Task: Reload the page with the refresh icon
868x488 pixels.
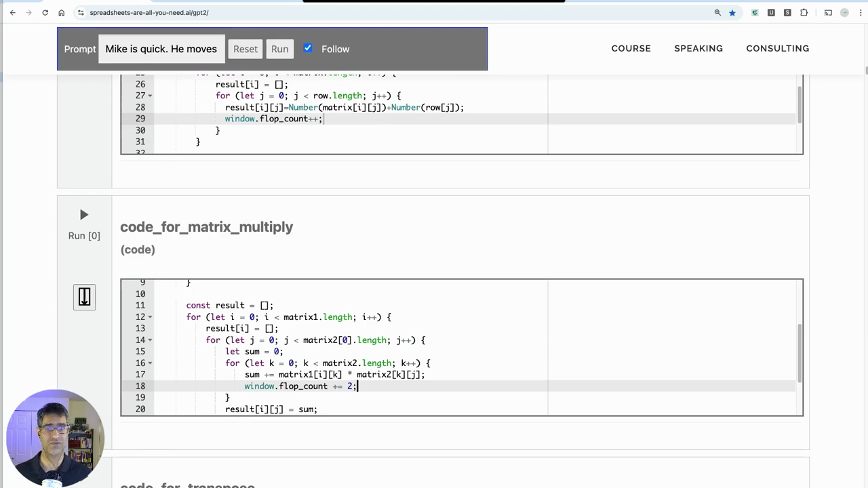Action: (45, 12)
